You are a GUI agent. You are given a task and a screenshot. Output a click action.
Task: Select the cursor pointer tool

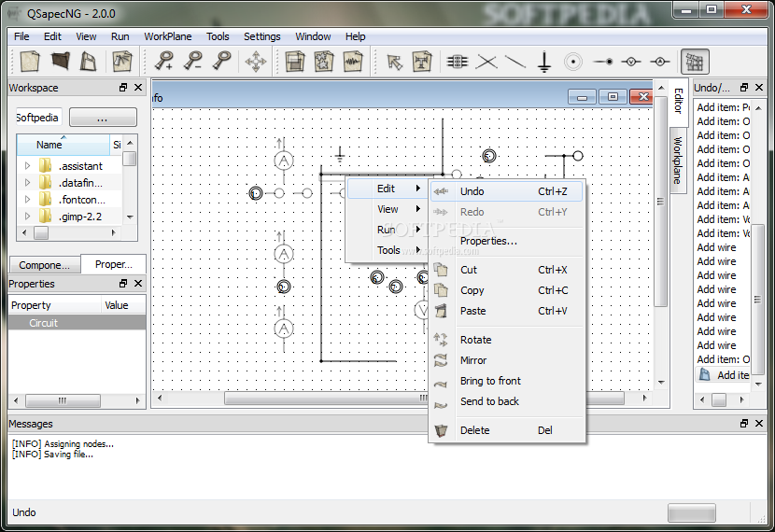coord(394,62)
